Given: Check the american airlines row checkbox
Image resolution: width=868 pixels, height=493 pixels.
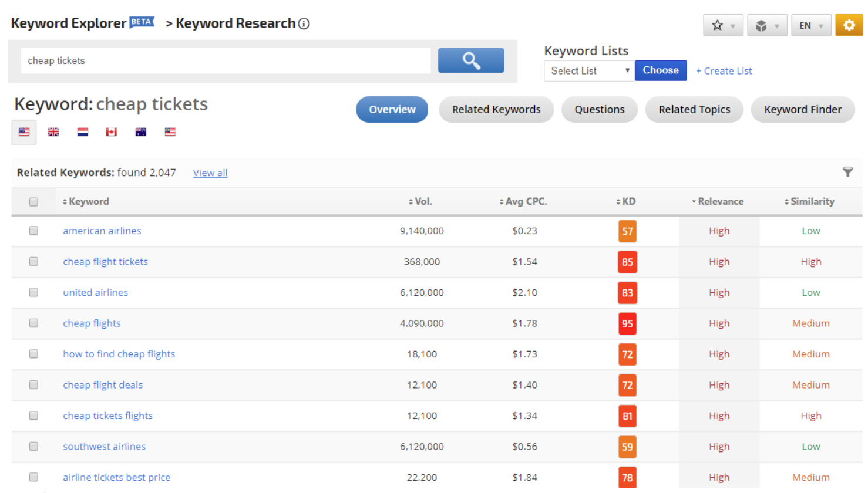Looking at the screenshot, I should [x=33, y=231].
